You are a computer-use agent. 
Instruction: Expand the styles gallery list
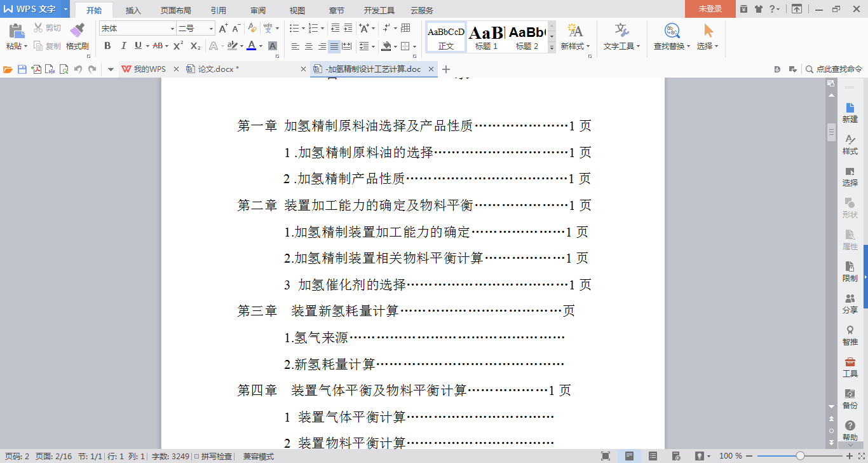point(552,47)
